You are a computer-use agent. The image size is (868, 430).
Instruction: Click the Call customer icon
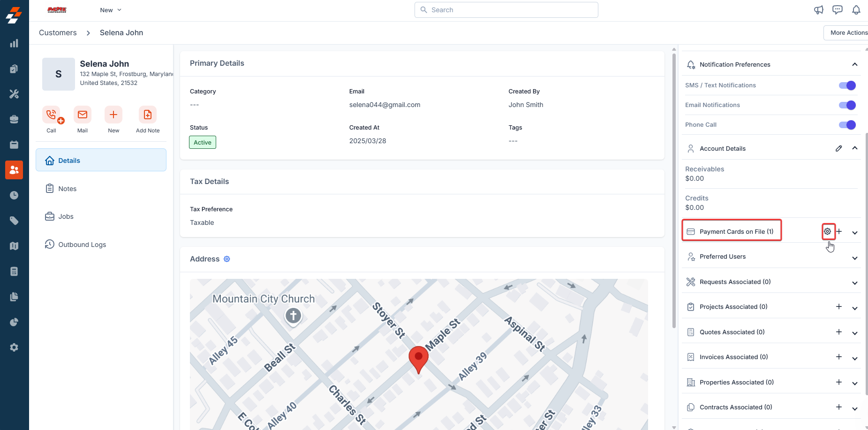[51, 115]
